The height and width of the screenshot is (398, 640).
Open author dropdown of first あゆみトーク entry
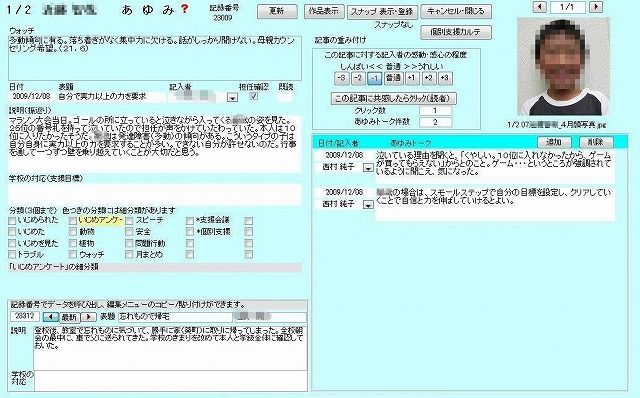pyautogui.click(x=368, y=168)
